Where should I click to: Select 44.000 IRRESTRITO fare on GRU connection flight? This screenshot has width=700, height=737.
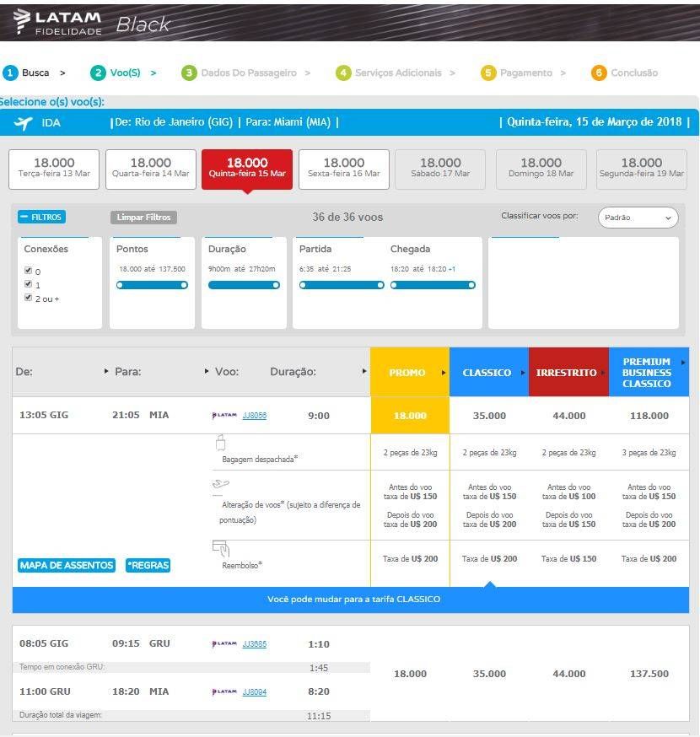point(568,674)
